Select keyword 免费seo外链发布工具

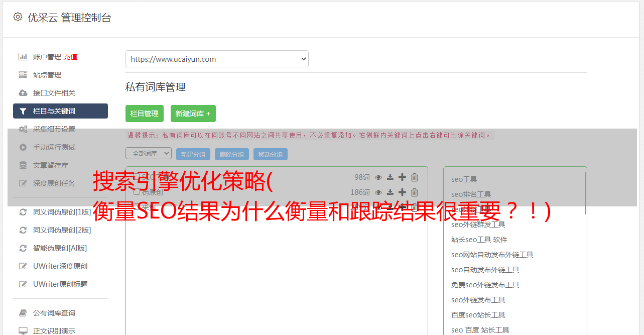pyautogui.click(x=485, y=285)
